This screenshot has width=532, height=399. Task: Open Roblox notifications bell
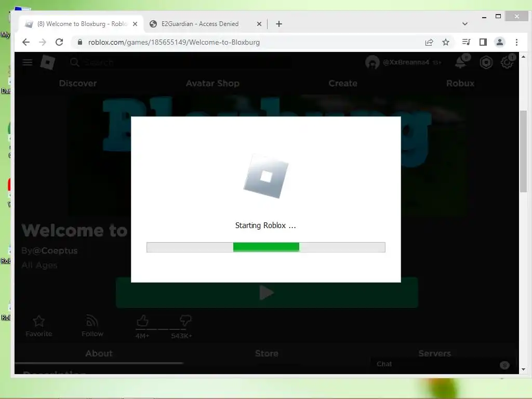tap(461, 62)
